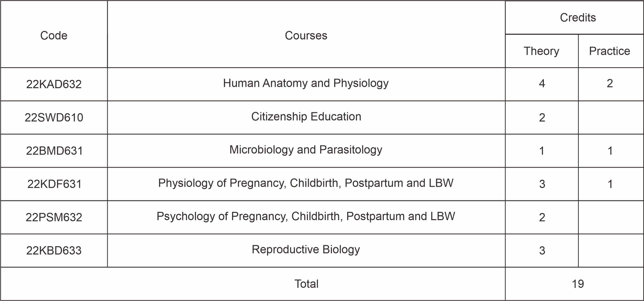Click Citizenship Education course name
644x301 pixels.
pos(306,117)
